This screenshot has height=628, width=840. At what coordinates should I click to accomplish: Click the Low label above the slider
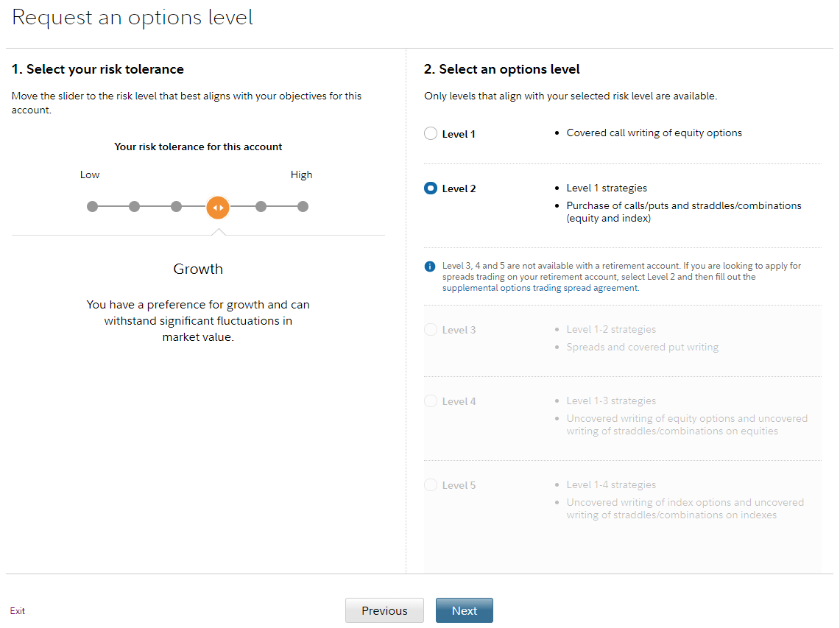[x=90, y=174]
